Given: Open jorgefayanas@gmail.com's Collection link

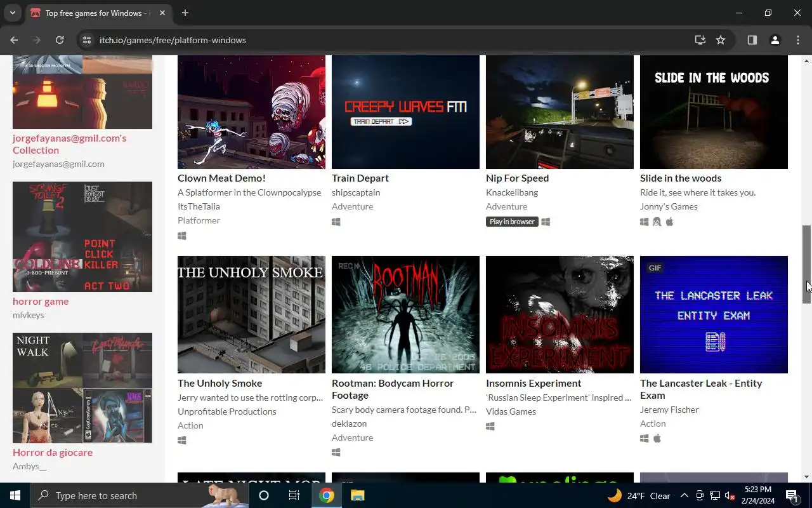Looking at the screenshot, I should 70,144.
